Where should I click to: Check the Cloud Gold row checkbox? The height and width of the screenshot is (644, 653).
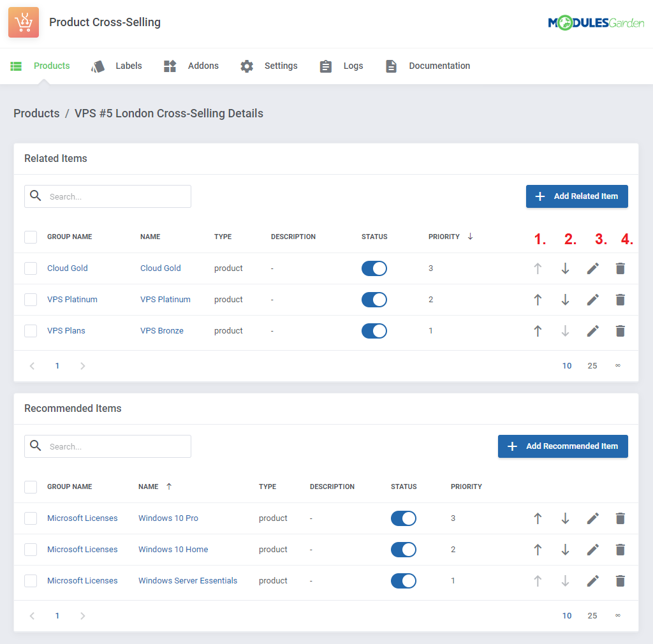[31, 268]
